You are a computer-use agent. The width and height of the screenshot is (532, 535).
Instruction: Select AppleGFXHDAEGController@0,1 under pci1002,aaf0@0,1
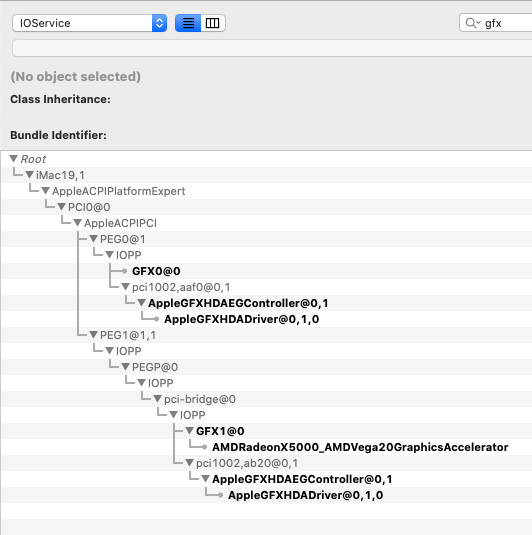pyautogui.click(x=238, y=303)
